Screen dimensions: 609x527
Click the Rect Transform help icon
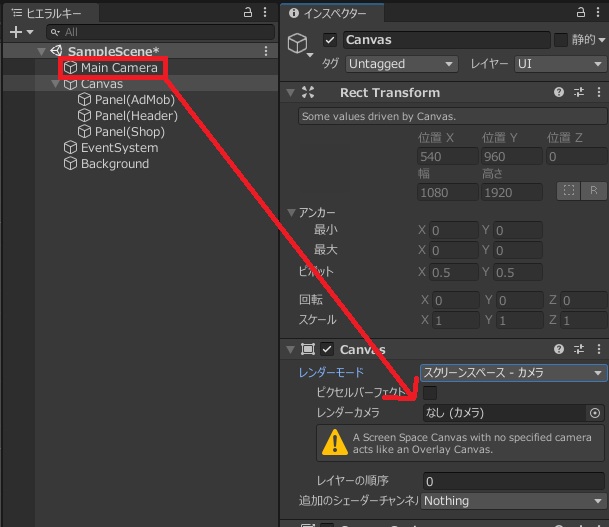tap(559, 92)
